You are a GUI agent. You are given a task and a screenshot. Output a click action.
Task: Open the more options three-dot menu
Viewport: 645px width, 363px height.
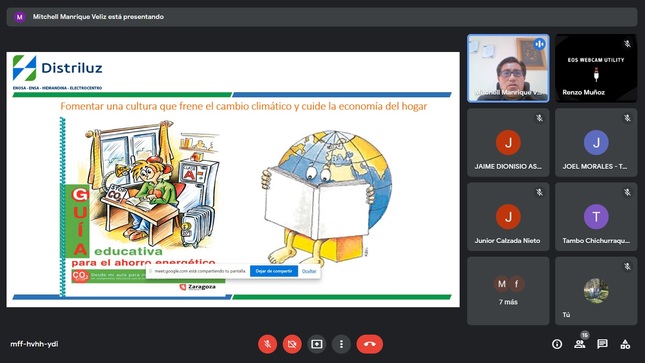341,344
